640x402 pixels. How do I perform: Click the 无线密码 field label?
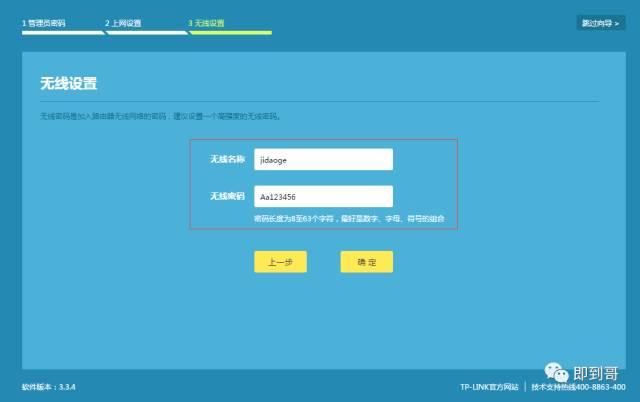tap(227, 196)
